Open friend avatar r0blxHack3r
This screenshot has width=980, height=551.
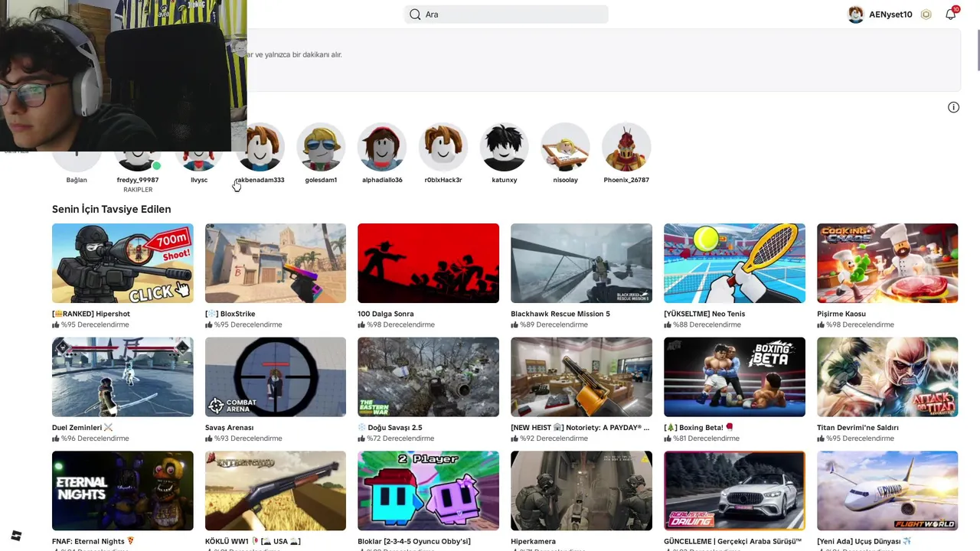pos(443,147)
